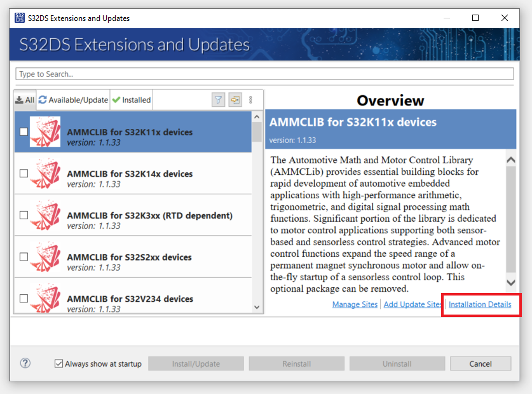Check the AMMCLIB for S32S2xx devices box
Image resolution: width=532 pixels, height=394 pixels.
coord(24,257)
